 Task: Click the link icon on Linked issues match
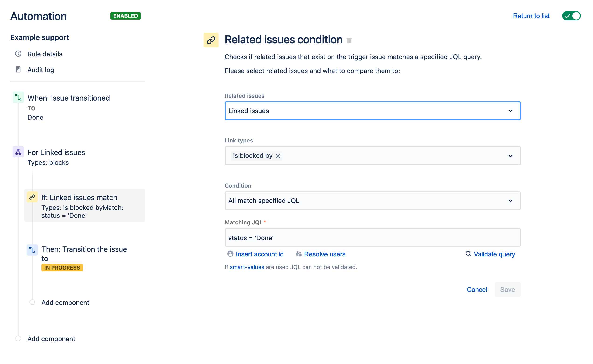[32, 197]
